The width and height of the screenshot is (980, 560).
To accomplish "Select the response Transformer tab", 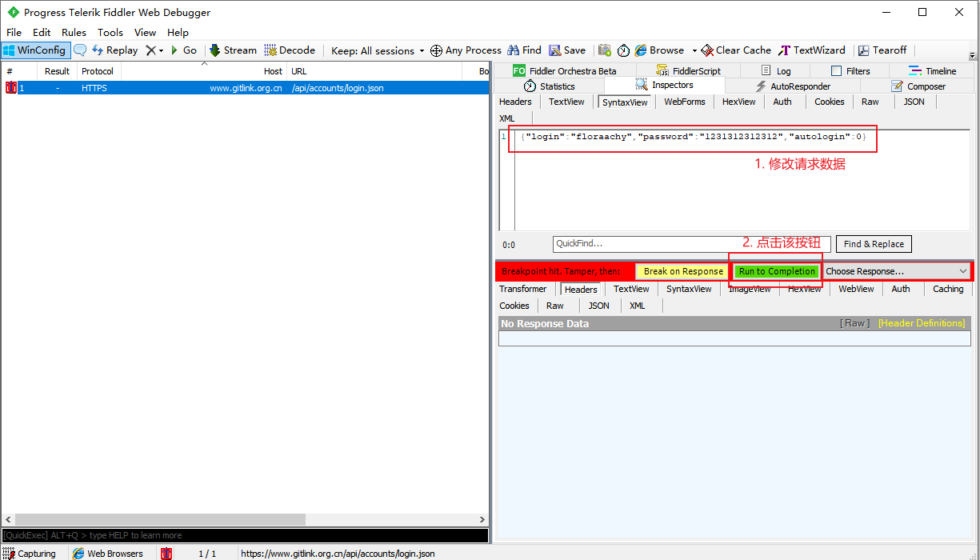I will click(x=523, y=289).
